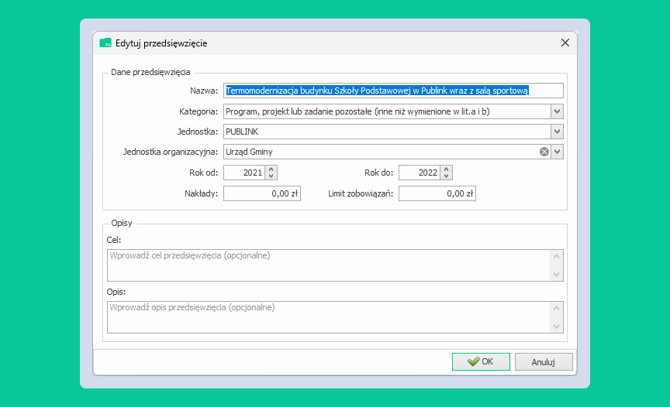Image resolution: width=670 pixels, height=407 pixels.
Task: Expand the Jednostka dropdown
Action: click(557, 131)
